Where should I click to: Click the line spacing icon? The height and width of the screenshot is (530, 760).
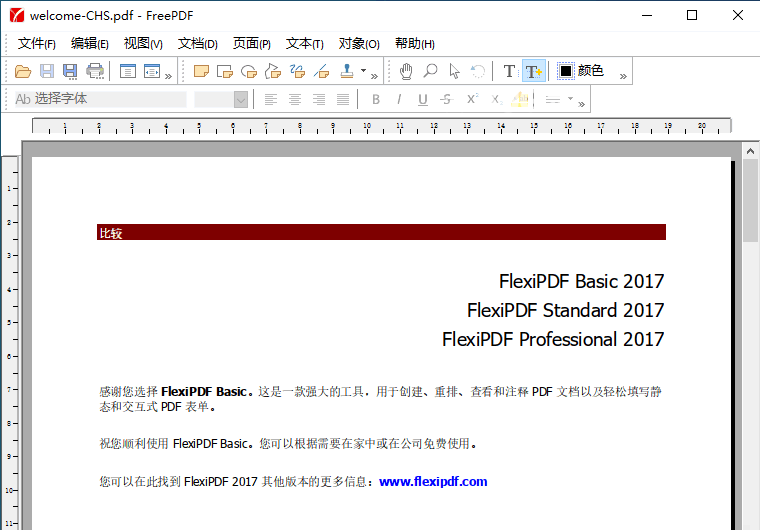(x=553, y=99)
